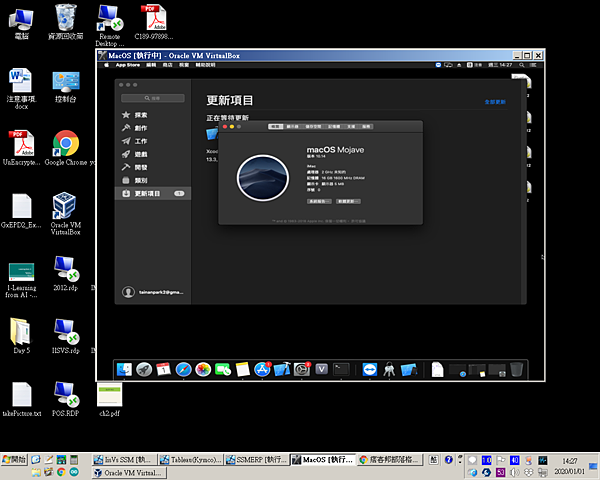The image size is (600, 480).
Task: Open the Photos app in dock
Action: click(203, 369)
